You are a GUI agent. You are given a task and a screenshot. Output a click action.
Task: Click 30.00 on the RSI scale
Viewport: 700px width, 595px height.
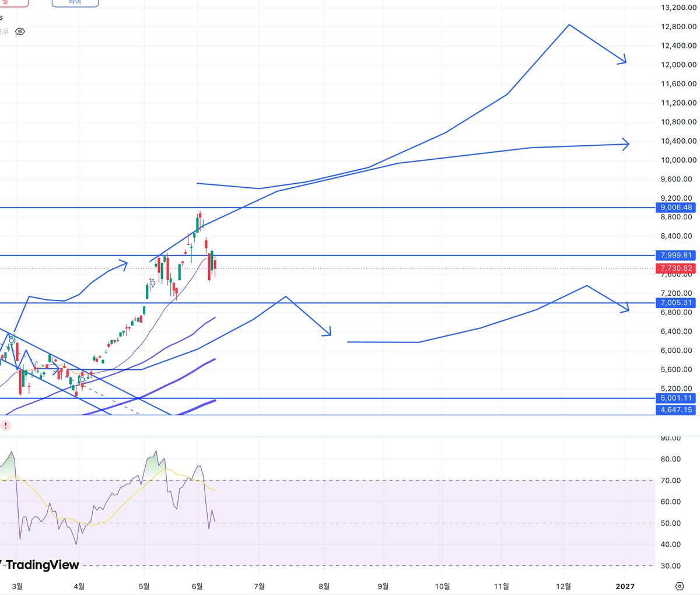(671, 566)
